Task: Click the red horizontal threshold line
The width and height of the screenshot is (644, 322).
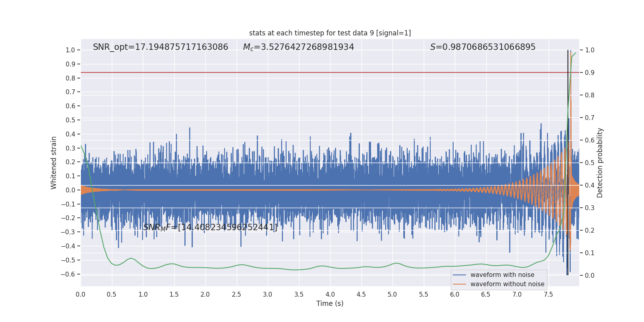Action: (330, 72)
